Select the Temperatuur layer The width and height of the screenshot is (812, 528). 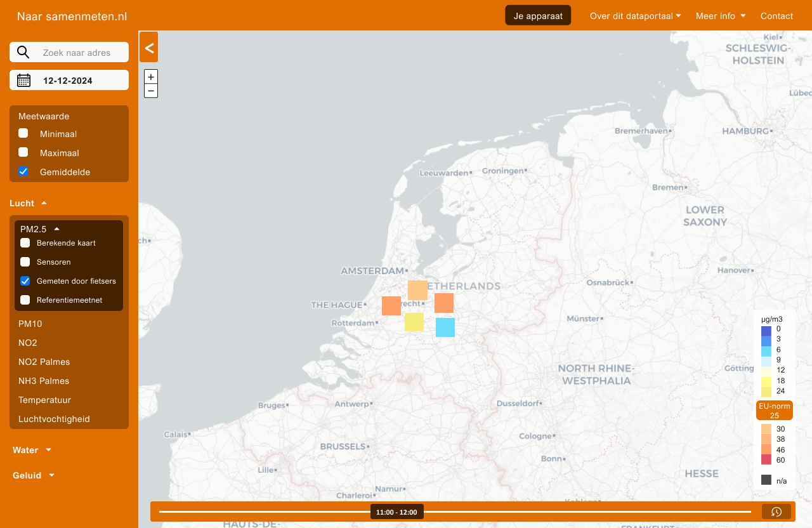click(x=45, y=400)
